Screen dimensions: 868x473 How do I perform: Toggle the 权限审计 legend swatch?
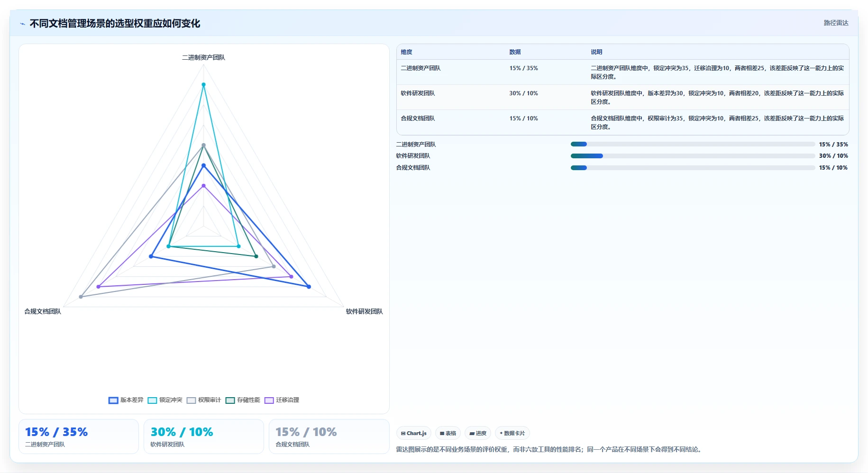click(191, 400)
